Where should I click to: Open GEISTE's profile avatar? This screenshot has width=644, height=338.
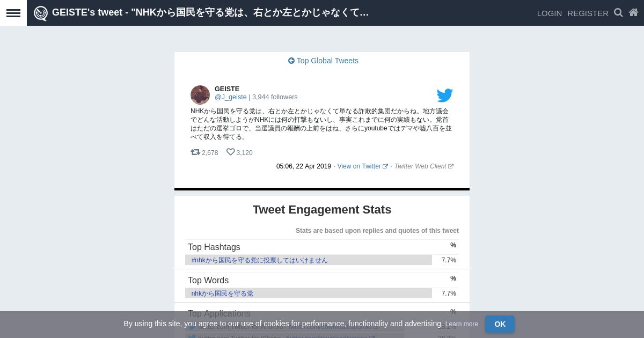point(200,95)
